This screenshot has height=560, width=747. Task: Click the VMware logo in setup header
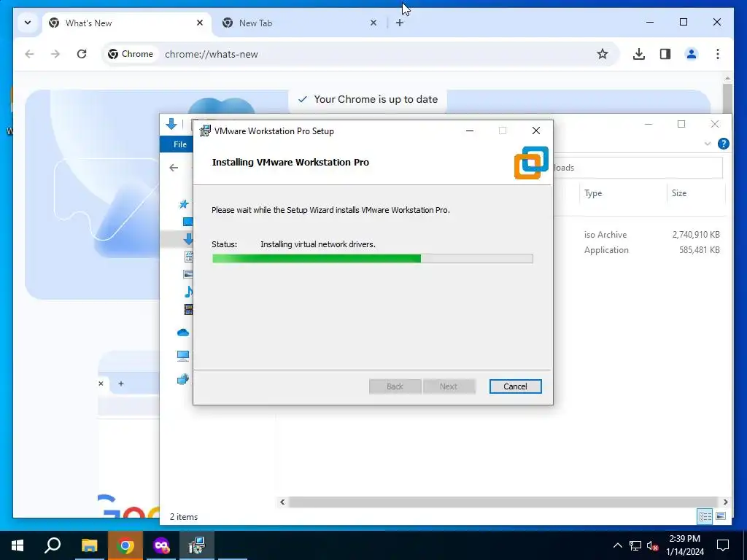531,163
